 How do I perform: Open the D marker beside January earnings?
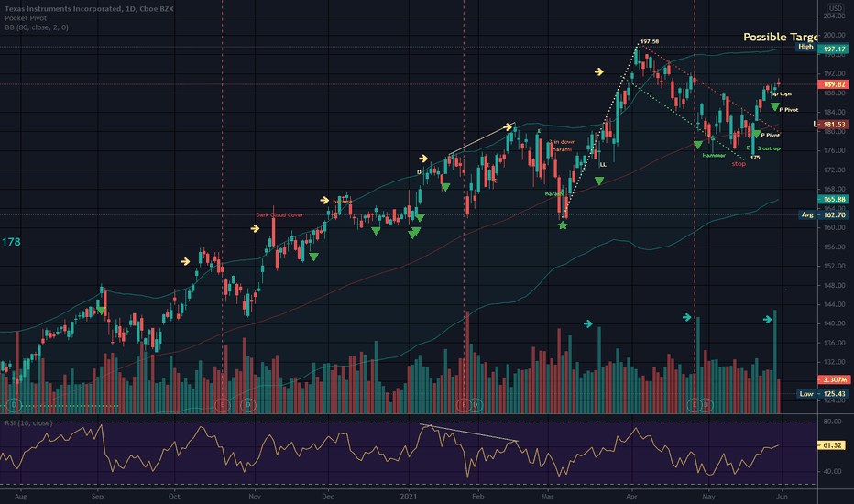click(476, 405)
